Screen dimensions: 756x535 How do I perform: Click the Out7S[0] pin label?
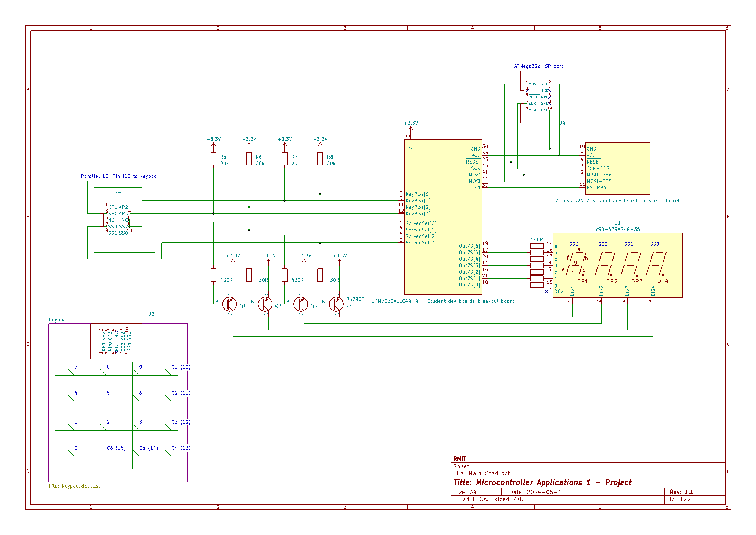(470, 285)
